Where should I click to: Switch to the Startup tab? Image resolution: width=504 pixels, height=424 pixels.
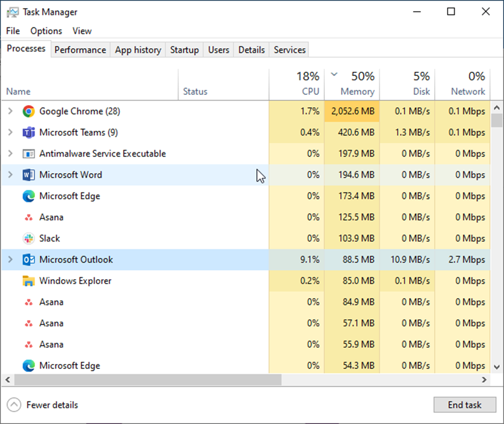coord(184,50)
